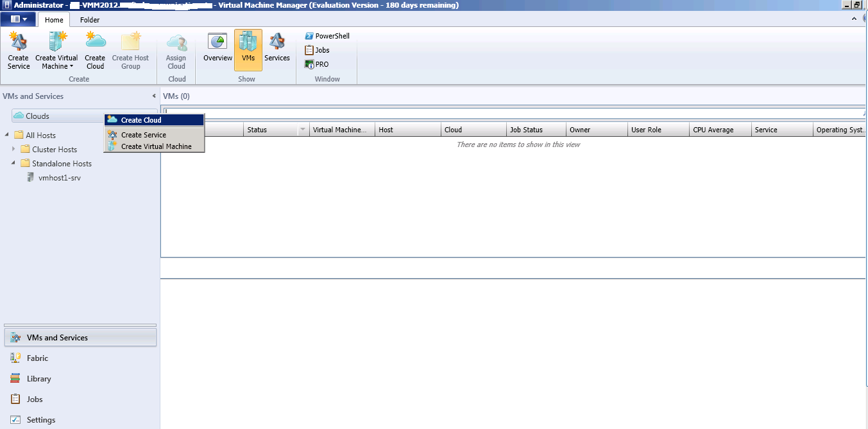The width and height of the screenshot is (868, 429).
Task: Click the Create Cloud ribbon icon
Action: click(x=94, y=50)
